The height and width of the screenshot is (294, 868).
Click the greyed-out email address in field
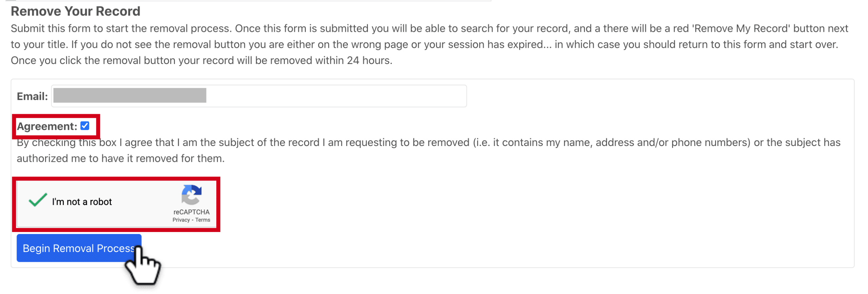[130, 96]
